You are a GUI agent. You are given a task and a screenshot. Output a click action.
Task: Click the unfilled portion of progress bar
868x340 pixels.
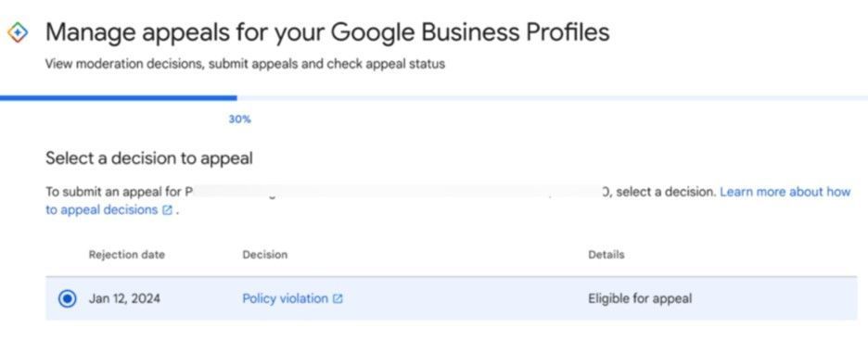(553, 98)
